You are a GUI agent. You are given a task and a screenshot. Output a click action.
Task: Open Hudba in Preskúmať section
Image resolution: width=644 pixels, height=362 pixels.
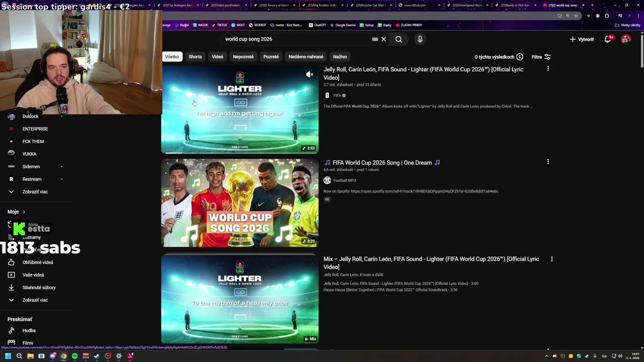(29, 330)
